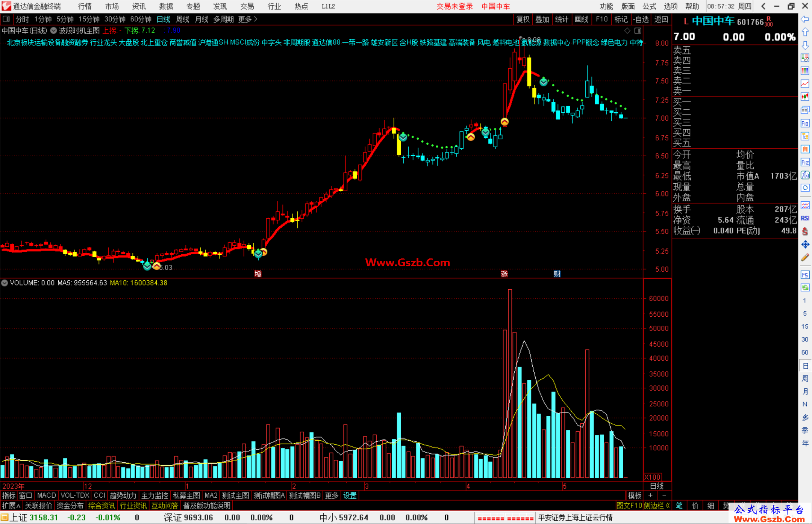Click the 增 marker on the chart timeline
This screenshot has height=524, width=812.
coord(258,273)
